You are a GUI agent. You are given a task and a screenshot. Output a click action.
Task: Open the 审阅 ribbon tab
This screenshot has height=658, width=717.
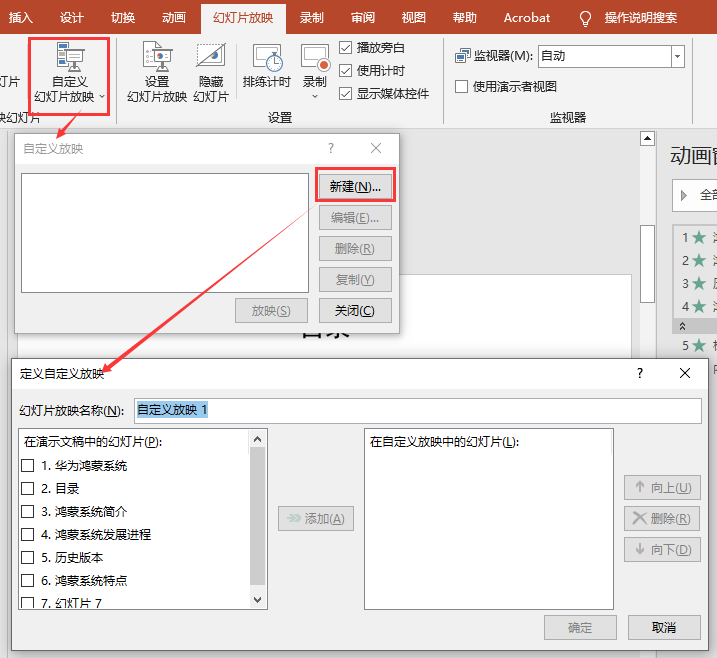click(363, 18)
